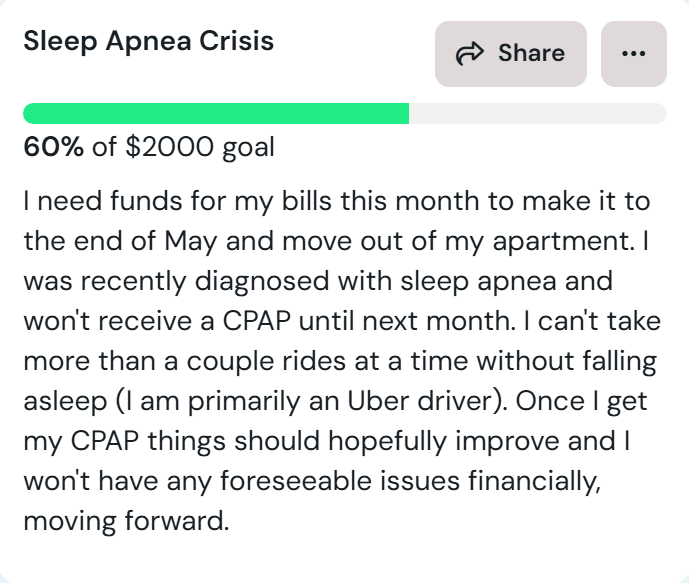This screenshot has width=689, height=583.
Task: Click the word "Share" in the button
Action: pos(531,53)
